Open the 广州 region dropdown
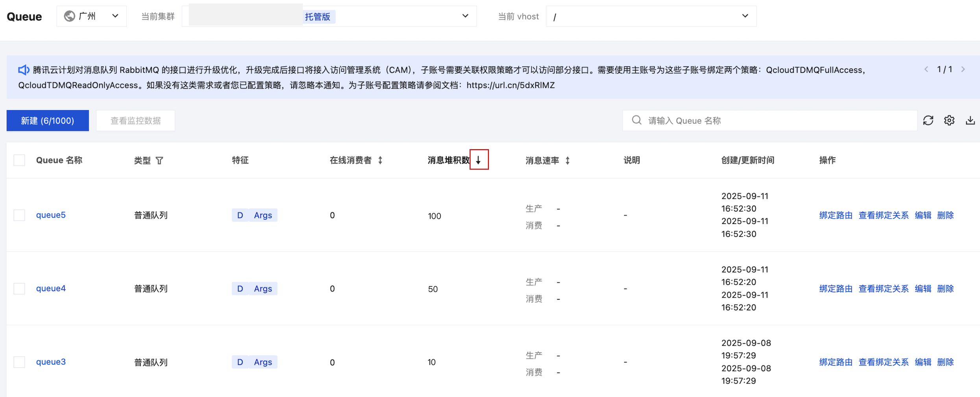This screenshot has width=980, height=397. coord(92,16)
